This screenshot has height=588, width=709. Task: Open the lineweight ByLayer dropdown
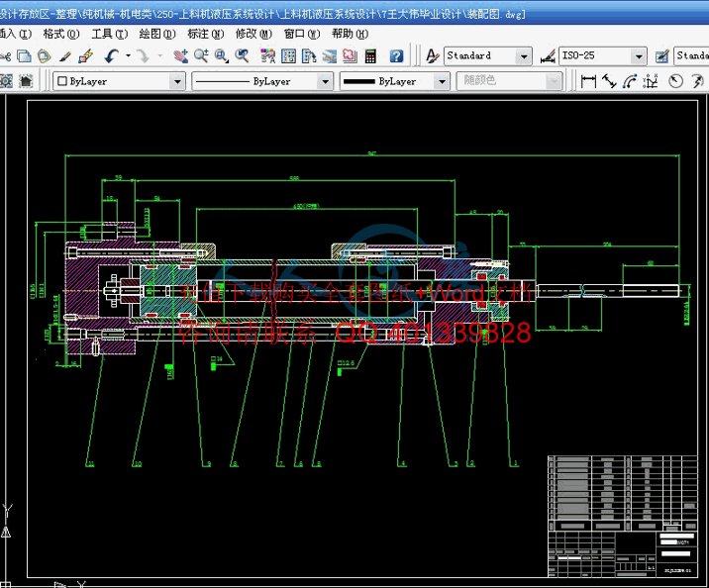[442, 81]
